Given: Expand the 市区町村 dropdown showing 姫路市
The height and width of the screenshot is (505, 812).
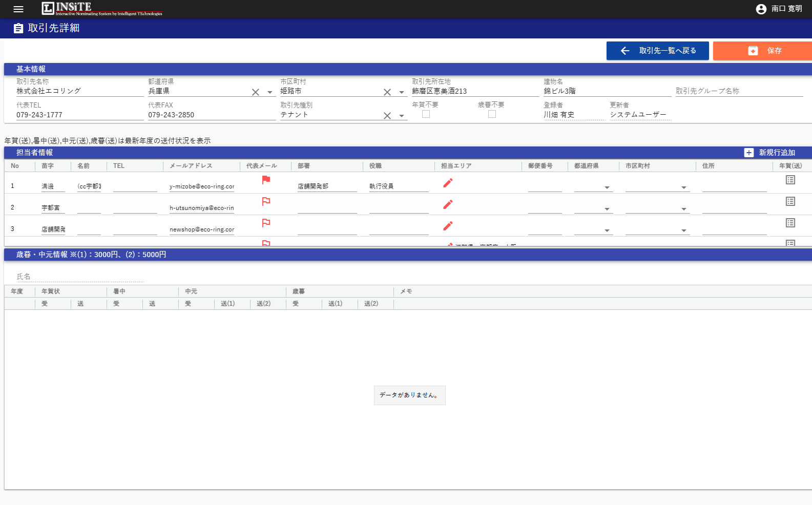Looking at the screenshot, I should (402, 92).
